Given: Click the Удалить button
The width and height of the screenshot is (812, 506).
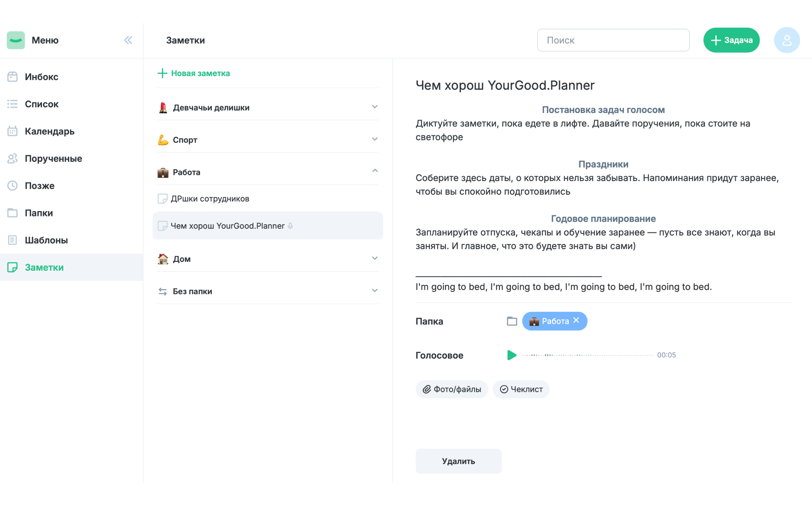Looking at the screenshot, I should [x=458, y=461].
